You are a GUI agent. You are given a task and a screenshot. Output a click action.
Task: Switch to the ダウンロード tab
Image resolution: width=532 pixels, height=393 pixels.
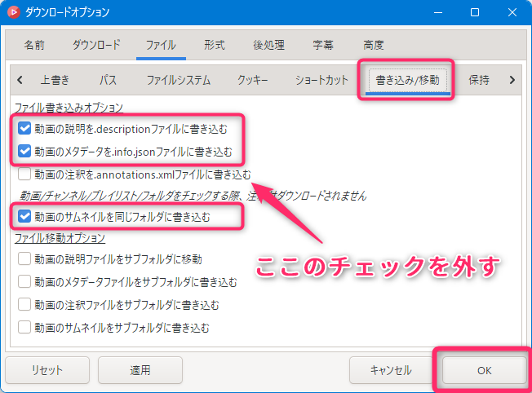tap(96, 46)
